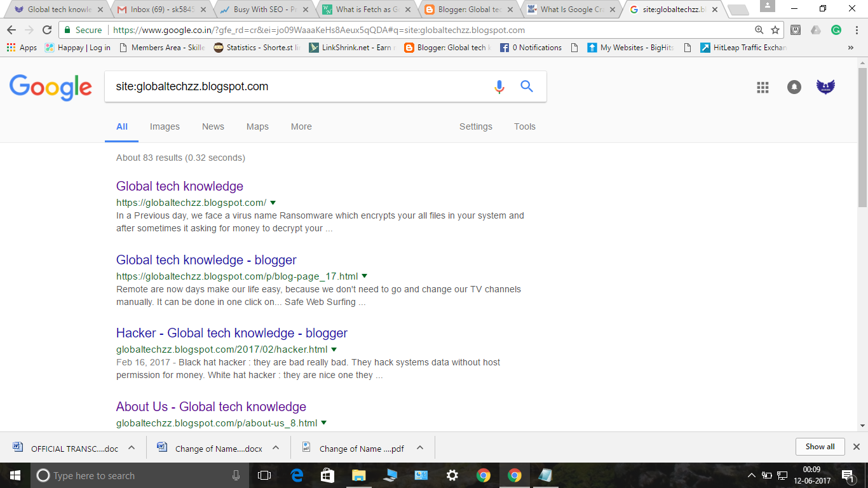Open the Global tech knowledge - blogger result
The height and width of the screenshot is (488, 868).
point(207,260)
